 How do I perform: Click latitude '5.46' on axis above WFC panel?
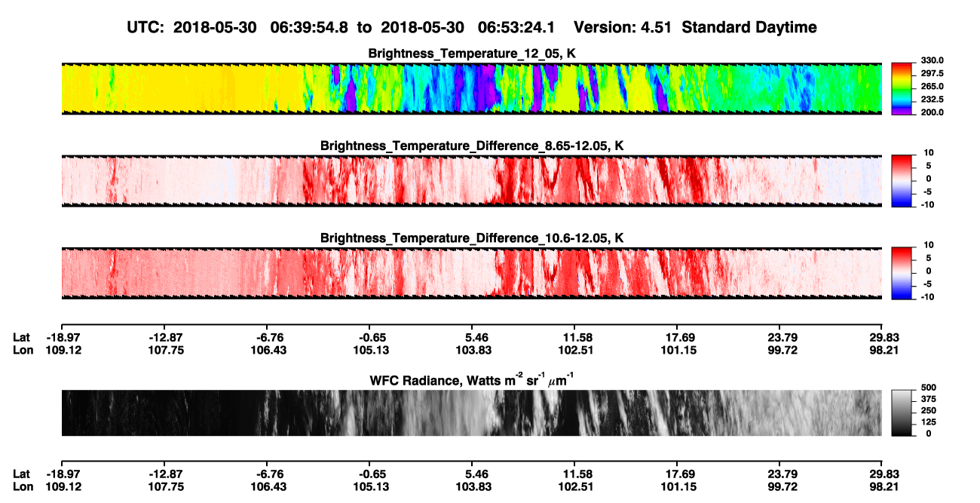(472, 337)
